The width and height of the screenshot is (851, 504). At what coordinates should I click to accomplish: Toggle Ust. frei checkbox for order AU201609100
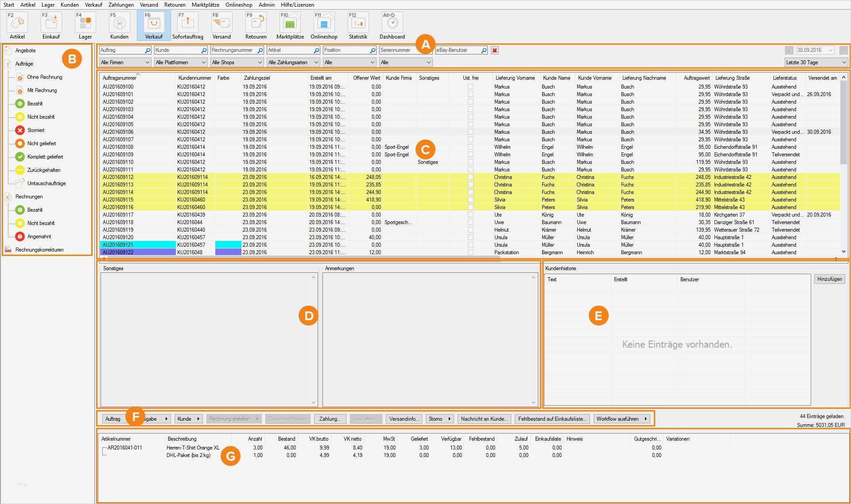[x=470, y=86]
